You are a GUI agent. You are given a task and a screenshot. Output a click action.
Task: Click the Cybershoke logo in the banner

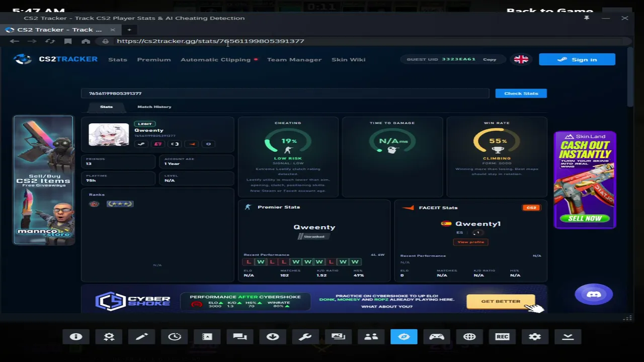[133, 301]
